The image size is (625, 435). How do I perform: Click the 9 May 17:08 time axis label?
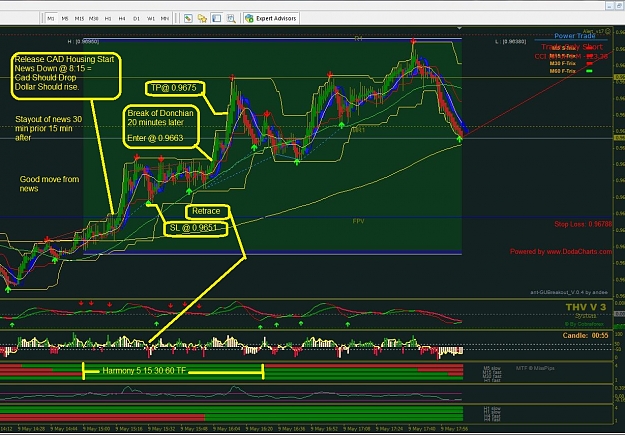(356, 429)
